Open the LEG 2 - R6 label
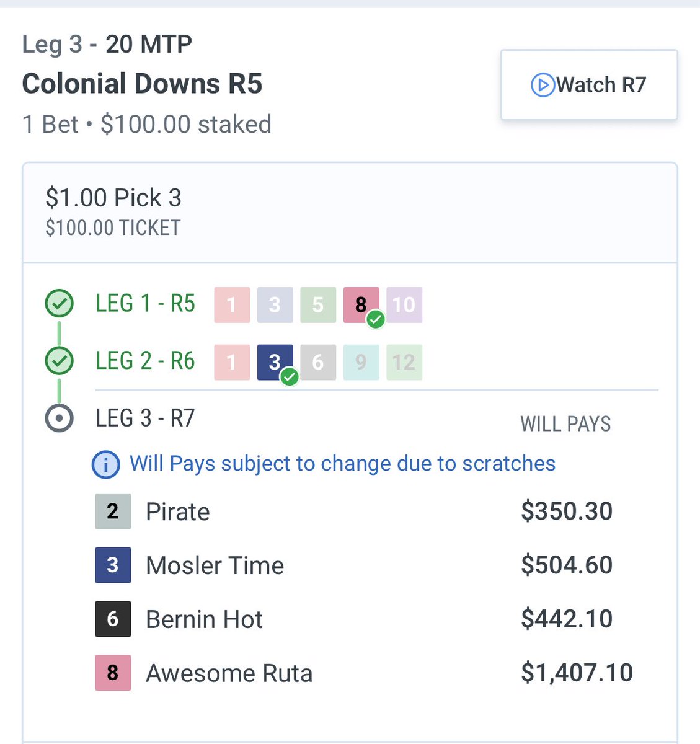The image size is (700, 744). (145, 361)
